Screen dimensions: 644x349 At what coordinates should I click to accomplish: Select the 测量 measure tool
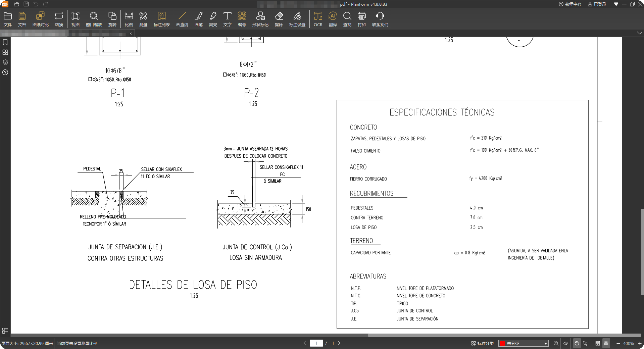click(143, 19)
